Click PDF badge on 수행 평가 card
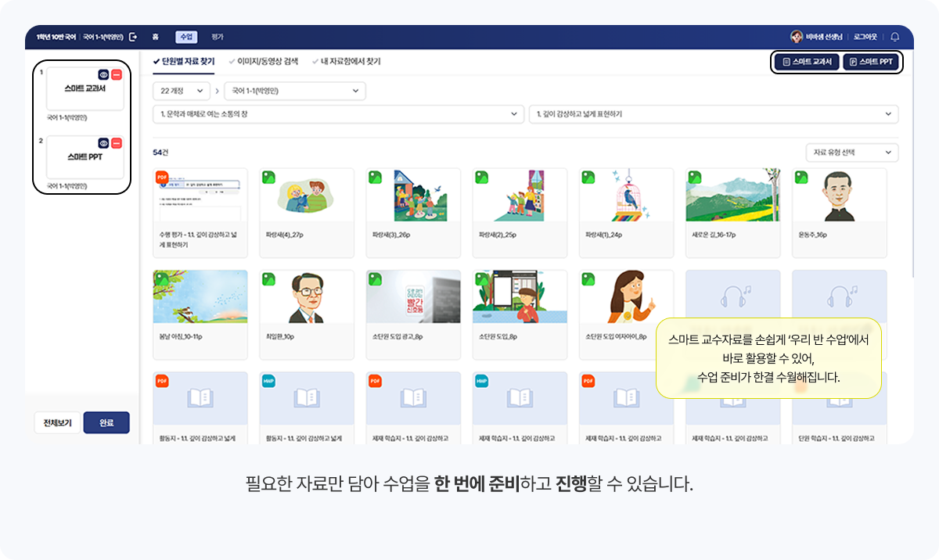 162,177
